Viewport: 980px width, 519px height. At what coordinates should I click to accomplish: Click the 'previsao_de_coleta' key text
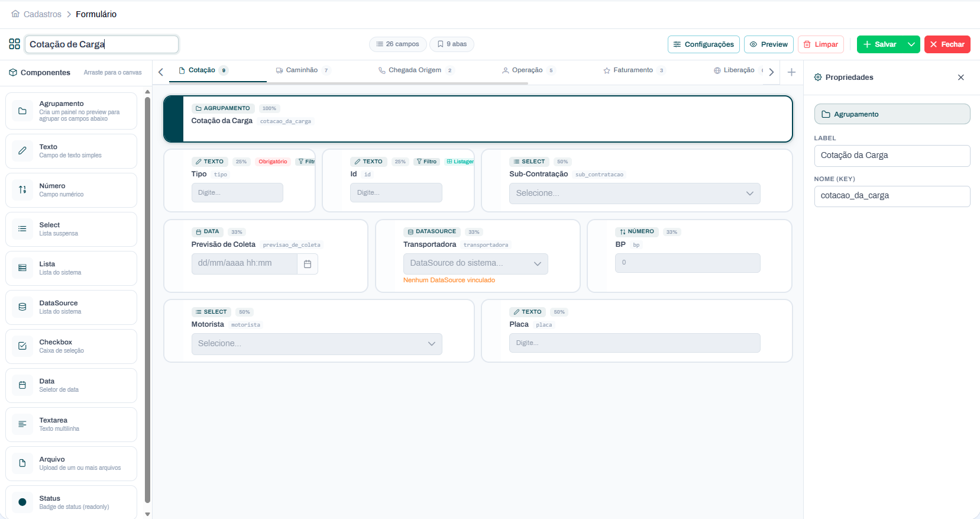[x=292, y=245]
